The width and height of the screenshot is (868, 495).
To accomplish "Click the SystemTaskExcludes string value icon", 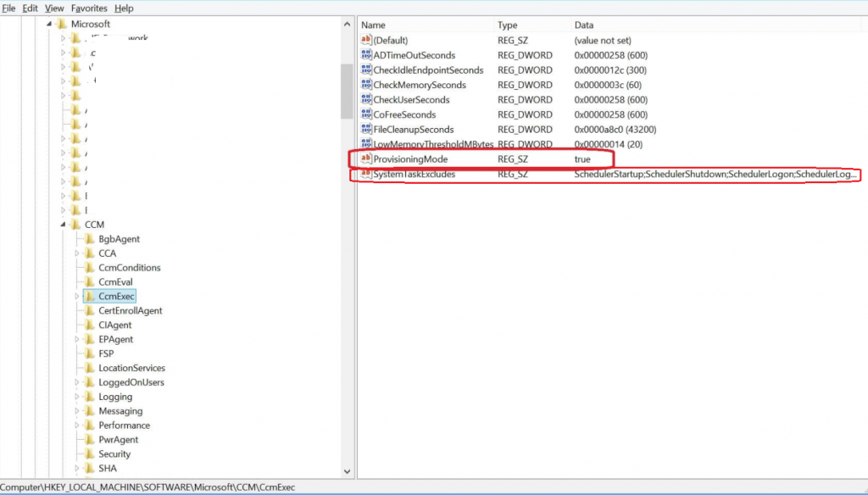I will pos(366,175).
